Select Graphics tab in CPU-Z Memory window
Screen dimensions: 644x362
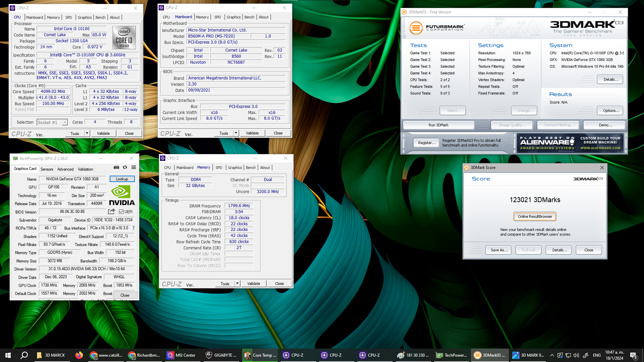point(235,168)
